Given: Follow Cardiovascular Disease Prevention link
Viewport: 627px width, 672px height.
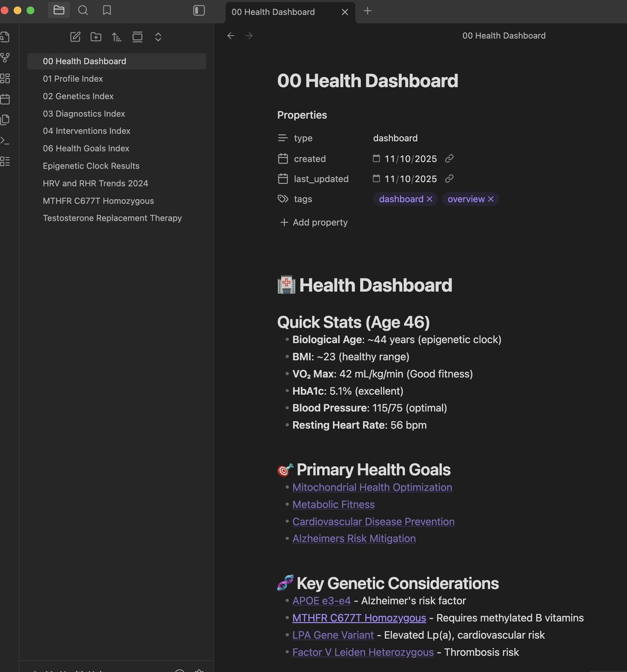Looking at the screenshot, I should [373, 521].
